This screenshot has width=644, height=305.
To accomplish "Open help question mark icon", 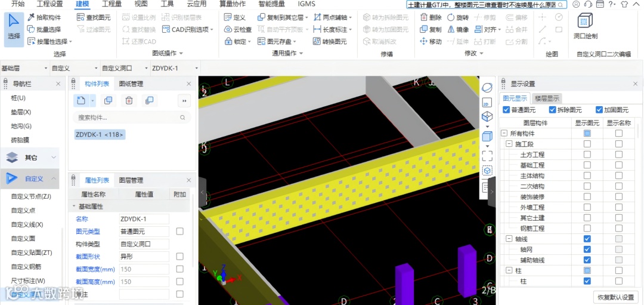I will 611,5.
